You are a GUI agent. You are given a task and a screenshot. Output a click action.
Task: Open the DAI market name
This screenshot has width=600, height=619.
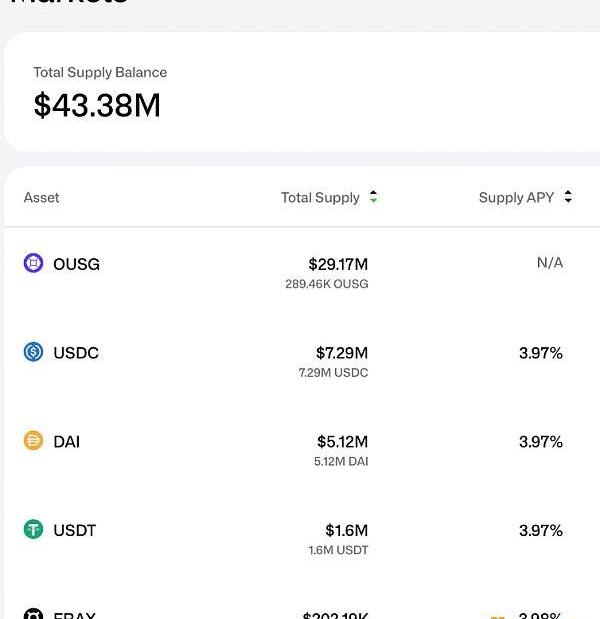tap(66, 441)
